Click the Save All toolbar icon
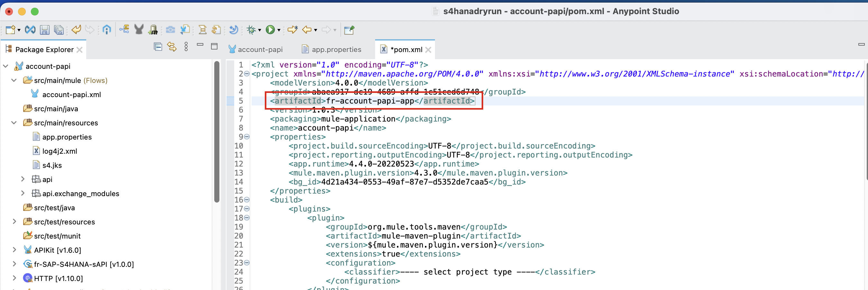Screen dimensions: 868x290 [59, 30]
